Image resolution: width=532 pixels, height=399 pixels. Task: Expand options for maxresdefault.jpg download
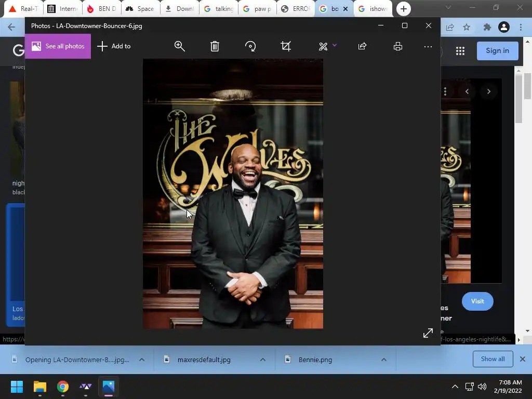(262, 360)
